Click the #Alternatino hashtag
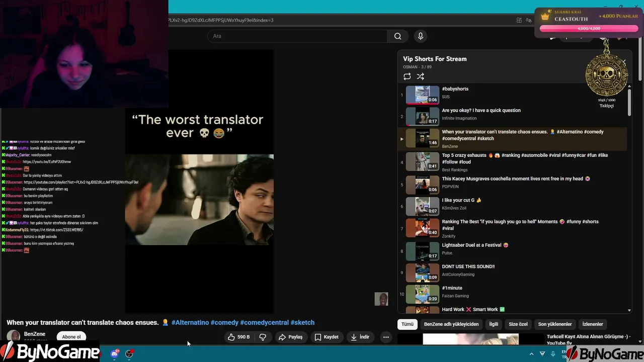 pos(190,322)
